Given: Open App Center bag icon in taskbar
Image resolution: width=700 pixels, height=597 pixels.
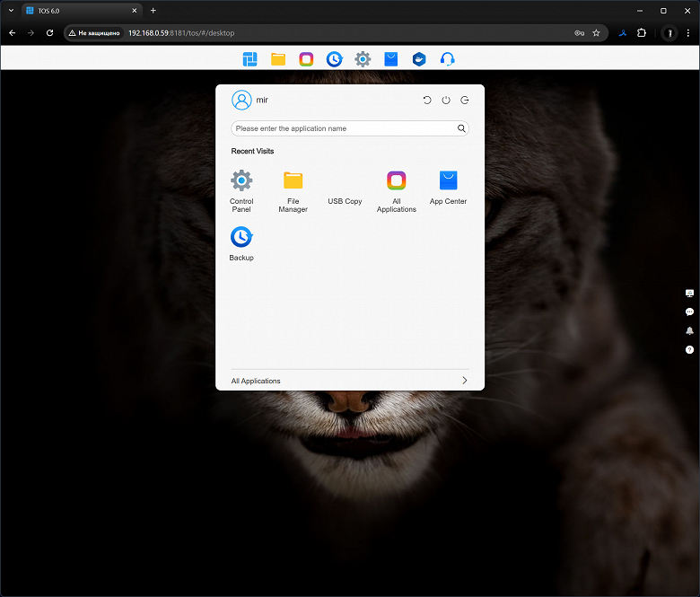Looking at the screenshot, I should pyautogui.click(x=391, y=59).
